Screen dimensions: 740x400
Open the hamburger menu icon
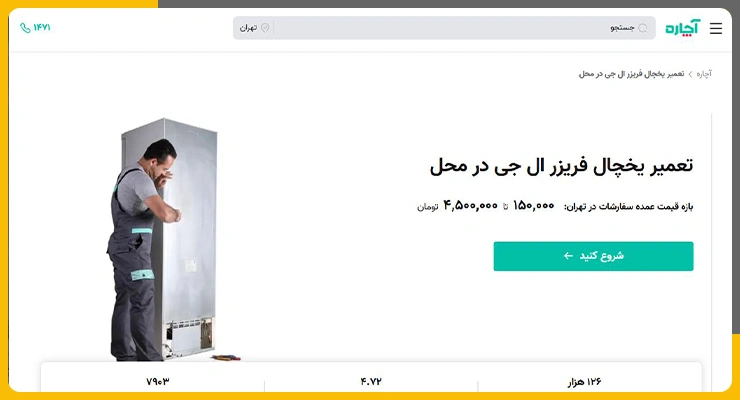point(715,28)
